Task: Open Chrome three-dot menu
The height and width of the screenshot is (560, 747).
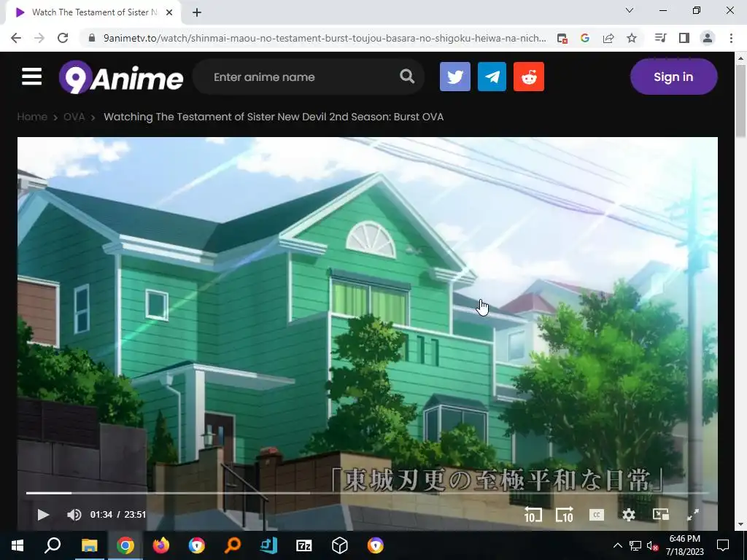Action: pyautogui.click(x=731, y=38)
